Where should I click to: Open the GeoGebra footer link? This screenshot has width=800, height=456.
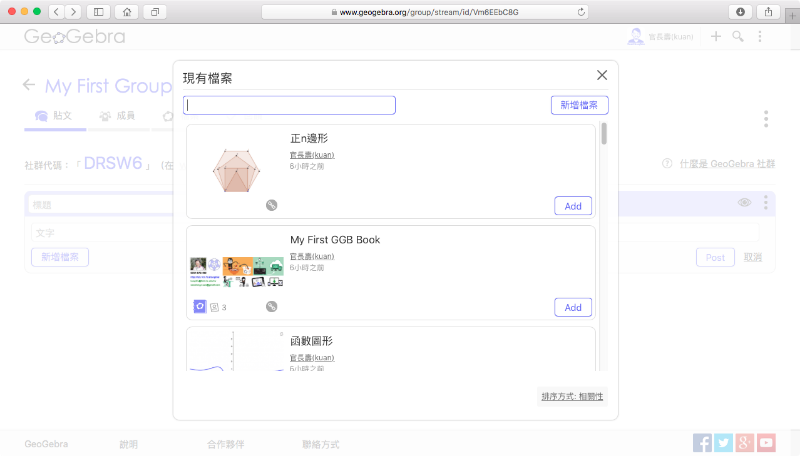click(x=46, y=444)
